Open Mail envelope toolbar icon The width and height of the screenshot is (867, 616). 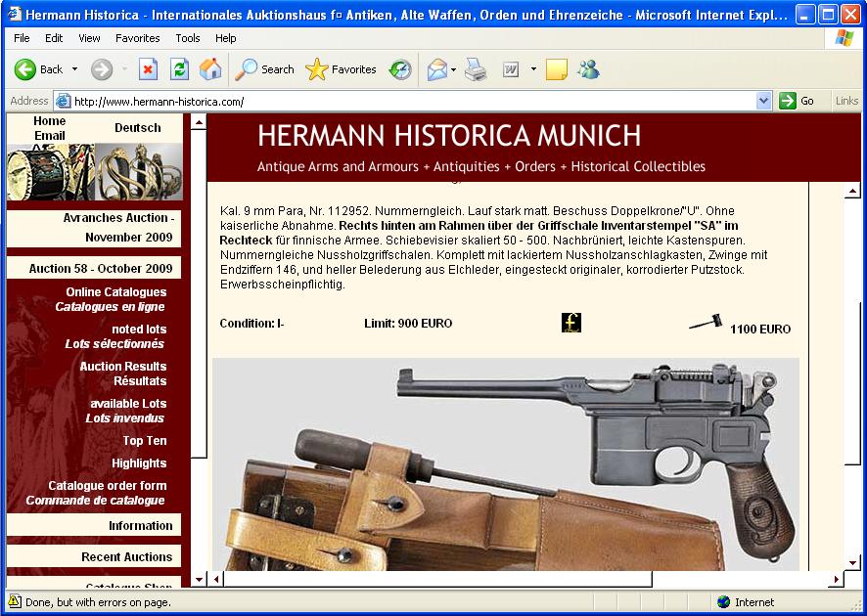[x=436, y=69]
